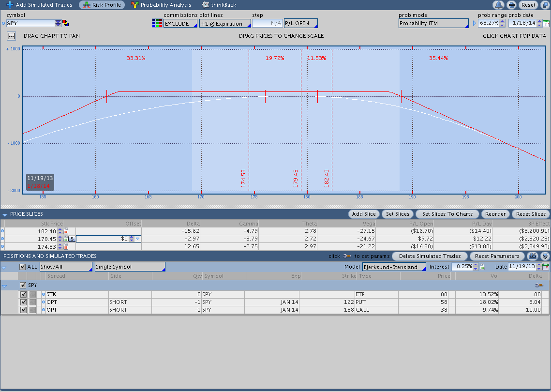Image resolution: width=551 pixels, height=392 pixels.
Task: Open the Single Symbol dropdown
Action: 130,267
